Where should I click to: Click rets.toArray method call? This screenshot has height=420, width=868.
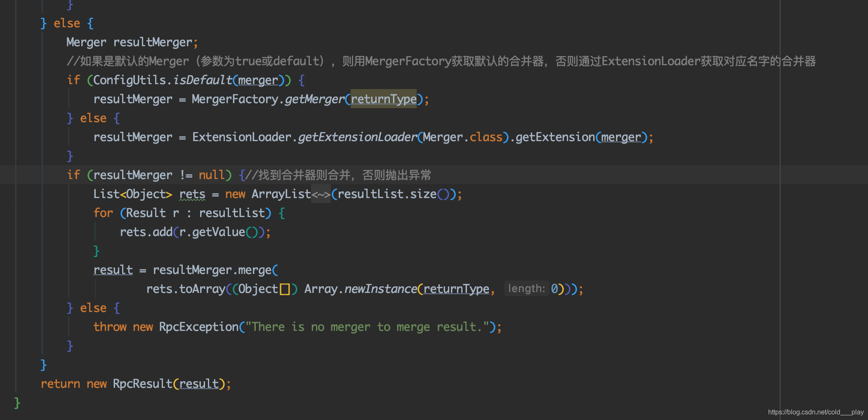[186, 289]
